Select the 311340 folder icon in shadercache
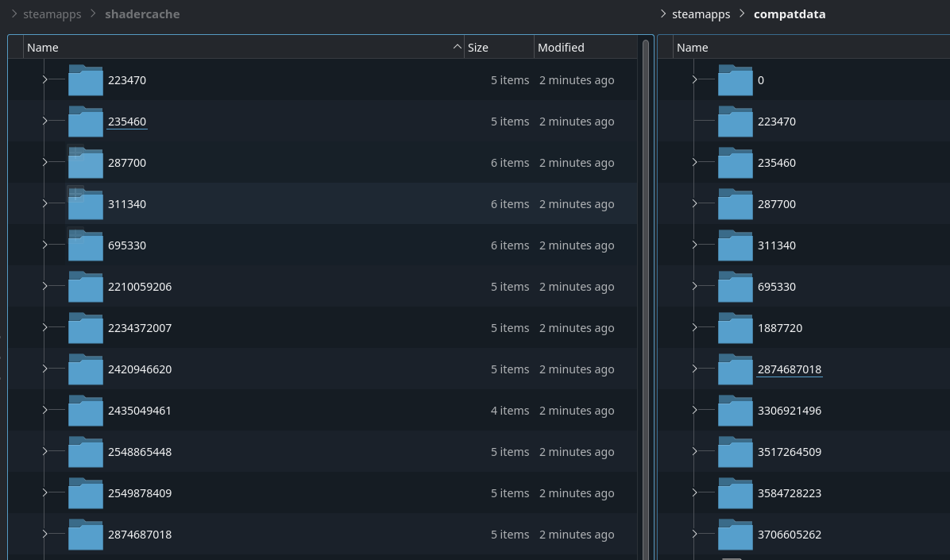This screenshot has height=560, width=950. click(86, 203)
